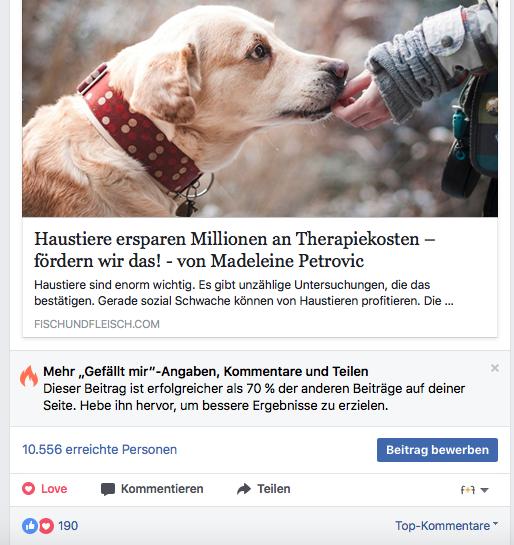Open the article headline about Haustiere Therapiekosten
Image resolution: width=514 pixels, height=545 pixels.
coord(235,250)
